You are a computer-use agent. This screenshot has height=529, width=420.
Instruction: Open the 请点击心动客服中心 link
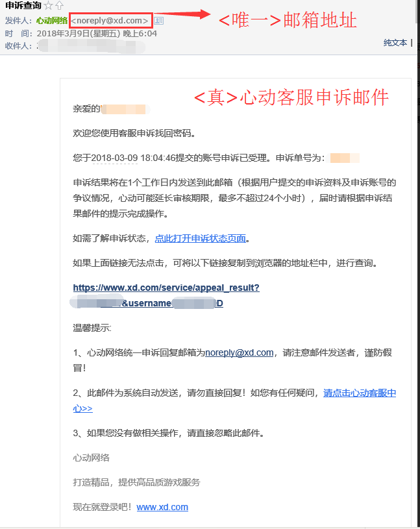click(x=359, y=393)
